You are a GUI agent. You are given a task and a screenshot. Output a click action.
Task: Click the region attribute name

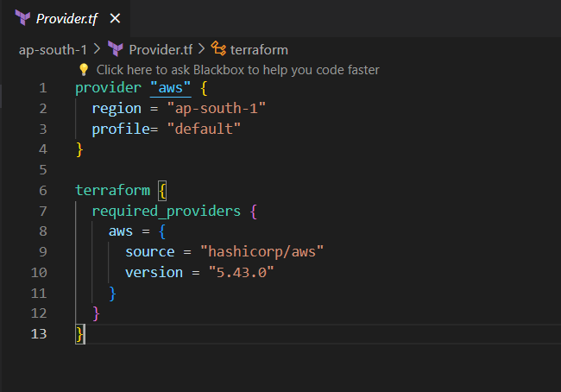117,109
